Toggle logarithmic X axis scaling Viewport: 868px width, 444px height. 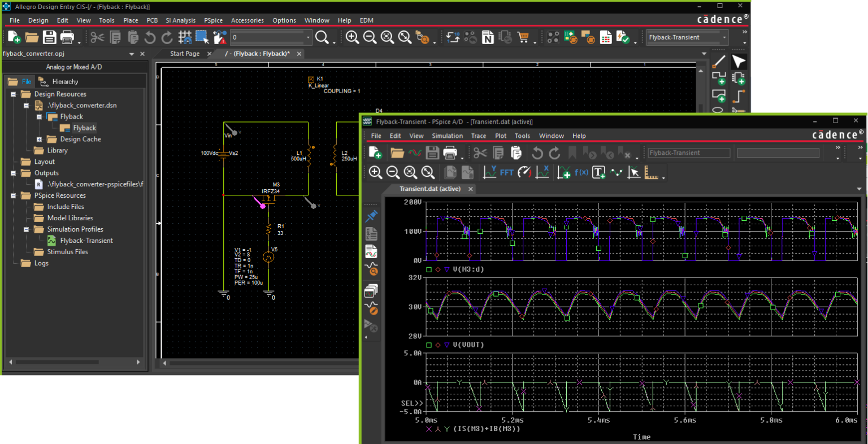(542, 172)
